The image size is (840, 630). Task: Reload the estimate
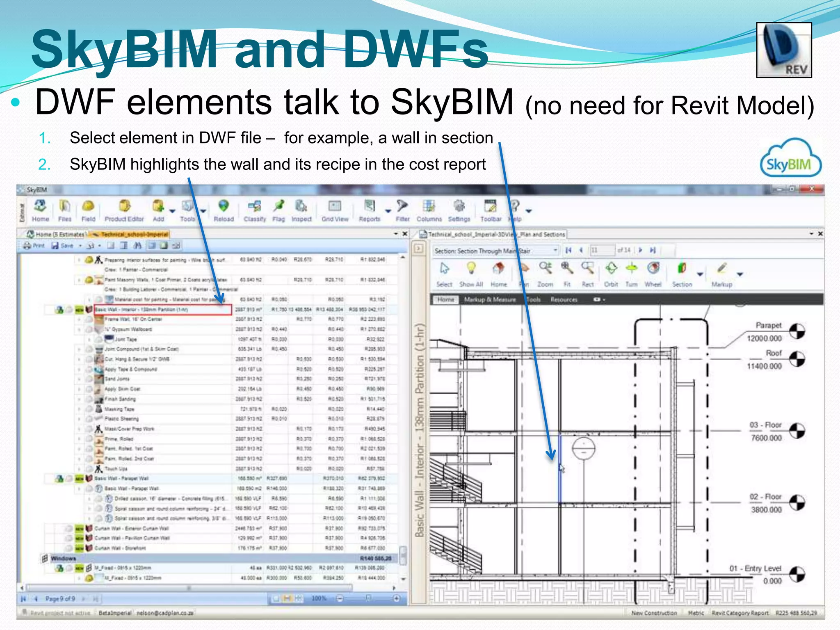tap(224, 211)
